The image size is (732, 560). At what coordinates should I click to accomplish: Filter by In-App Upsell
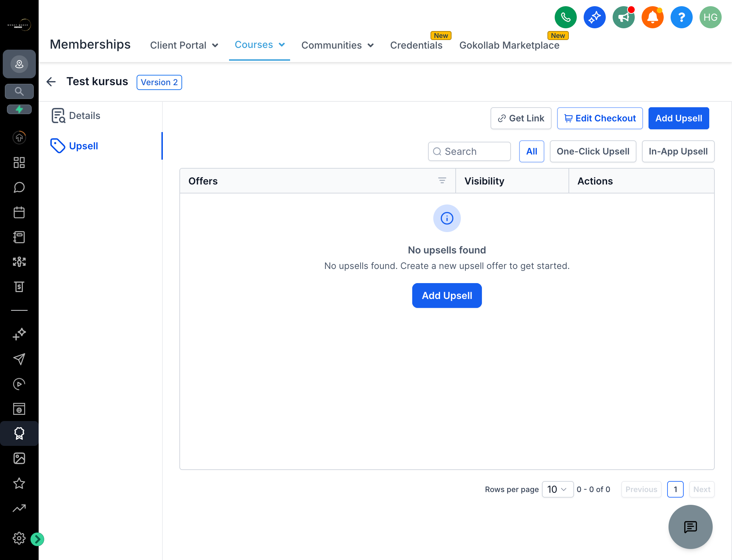(678, 151)
